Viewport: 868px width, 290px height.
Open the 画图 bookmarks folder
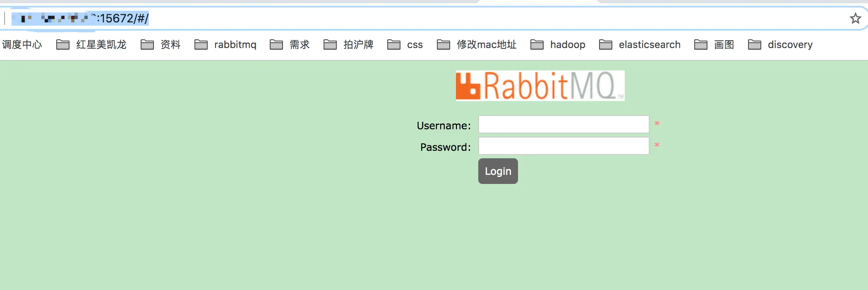click(x=714, y=44)
